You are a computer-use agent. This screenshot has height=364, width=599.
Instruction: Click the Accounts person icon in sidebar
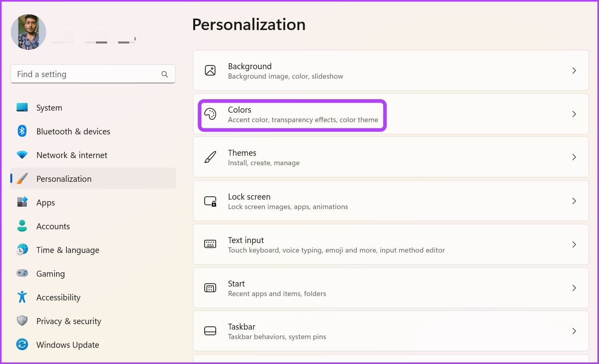tap(22, 226)
